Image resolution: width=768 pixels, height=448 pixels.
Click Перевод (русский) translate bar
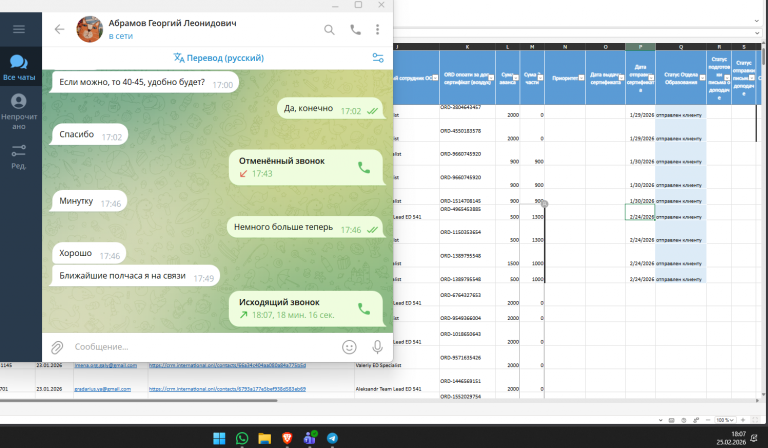coord(218,58)
